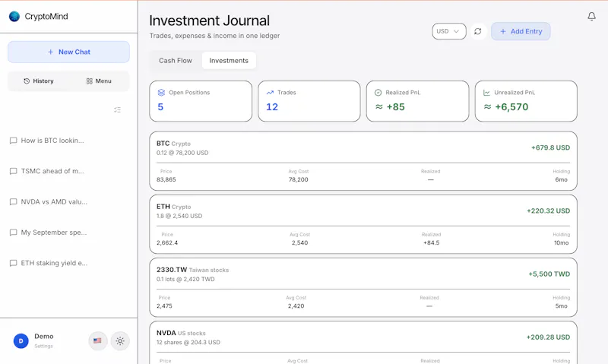Viewport: 608px width, 364px height.
Task: Open the Menu tab in sidebar
Action: point(99,81)
